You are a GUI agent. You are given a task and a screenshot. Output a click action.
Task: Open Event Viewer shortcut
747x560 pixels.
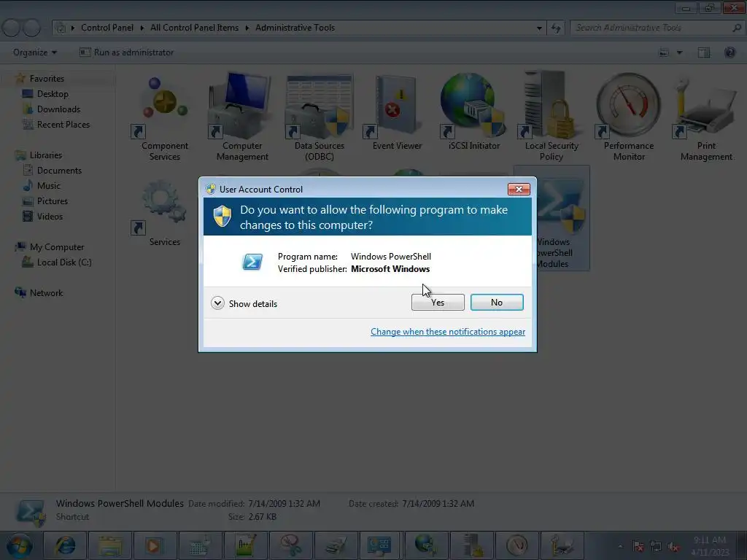click(x=397, y=112)
